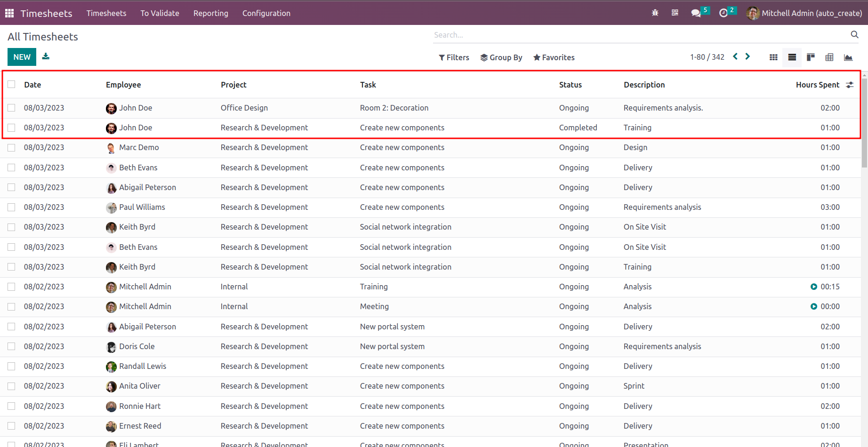Switch to the graph view
The width and height of the screenshot is (868, 447).
pos(848,57)
